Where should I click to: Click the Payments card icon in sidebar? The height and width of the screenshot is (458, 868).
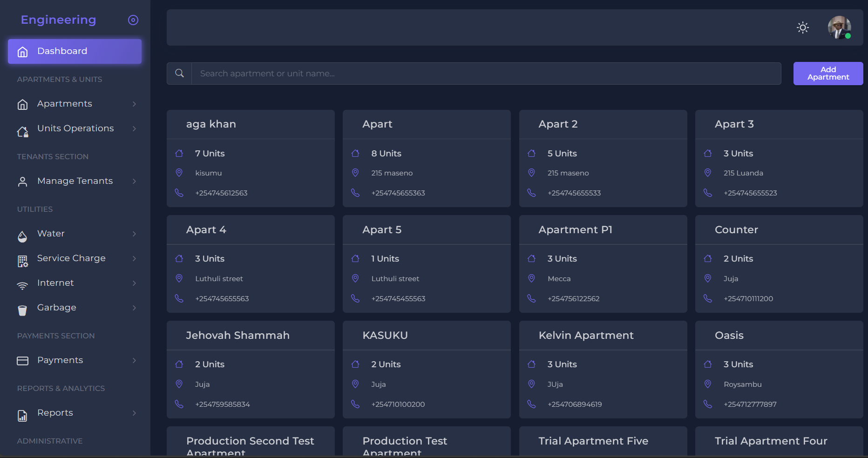click(x=22, y=361)
